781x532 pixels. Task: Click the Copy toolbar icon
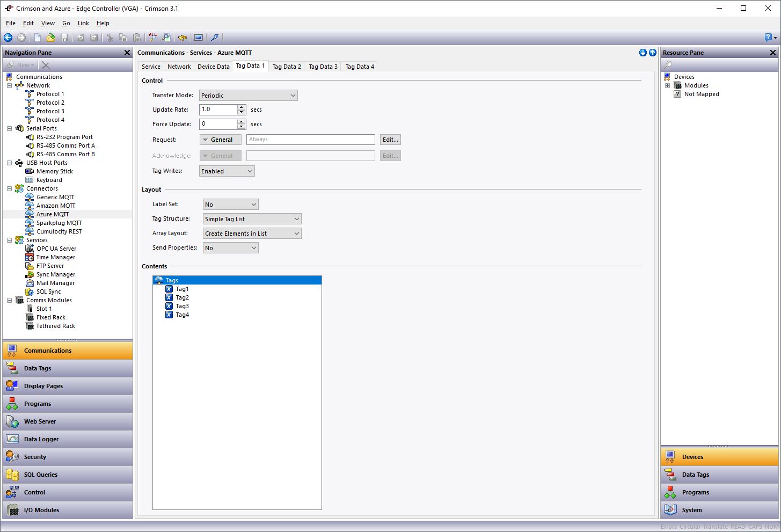[x=123, y=38]
